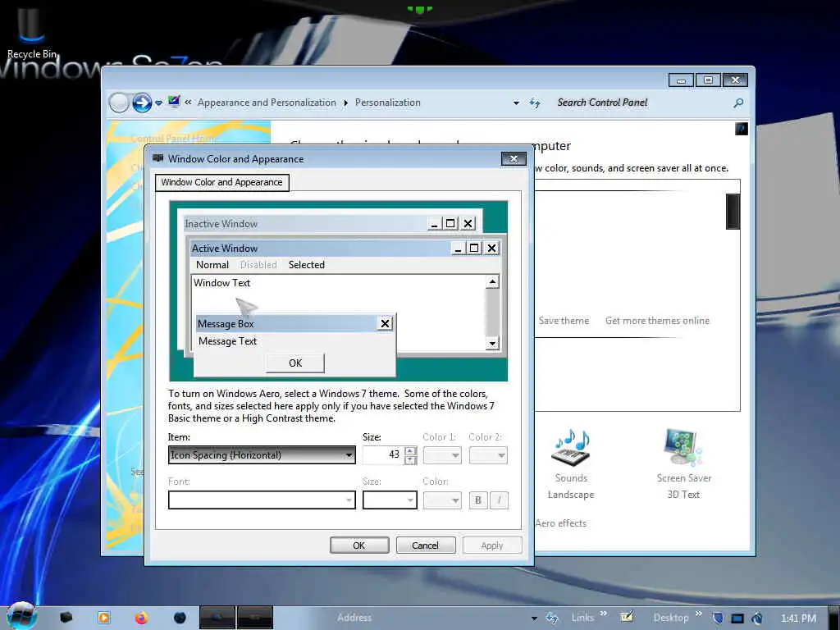Click the monitor icon in system tray

737,619
